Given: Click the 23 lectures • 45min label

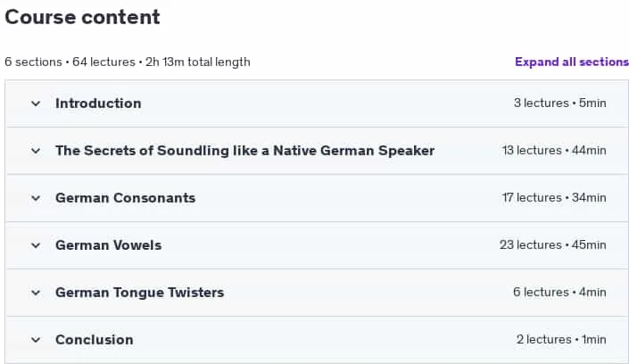Looking at the screenshot, I should [x=553, y=245].
